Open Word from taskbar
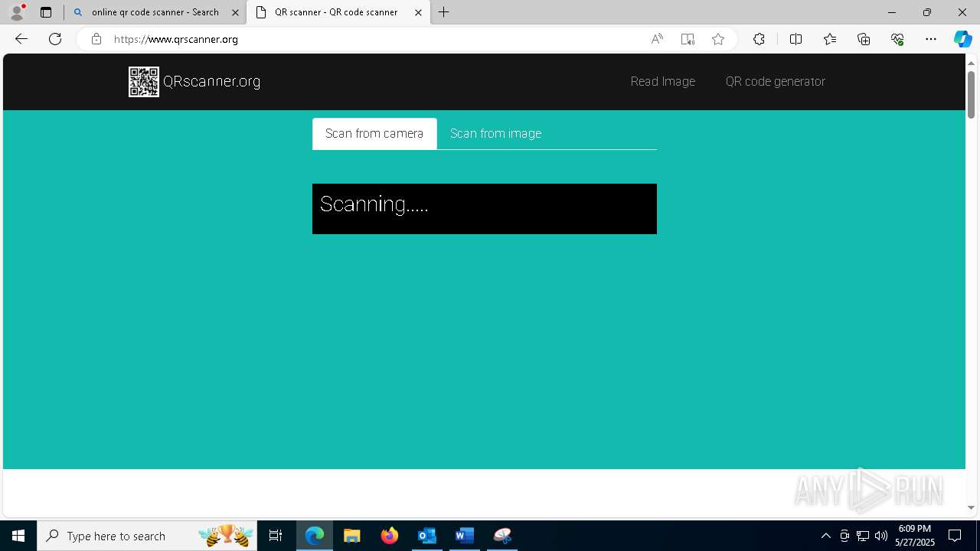Viewport: 980px width, 551px height. (x=465, y=536)
